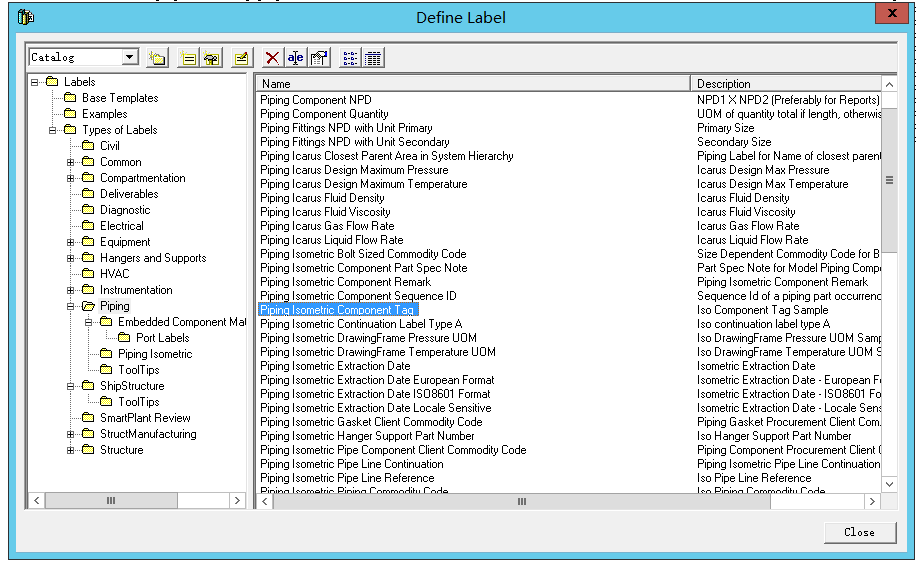Select Piping Component Quantity row
The width and height of the screenshot is (917, 562).
click(324, 114)
